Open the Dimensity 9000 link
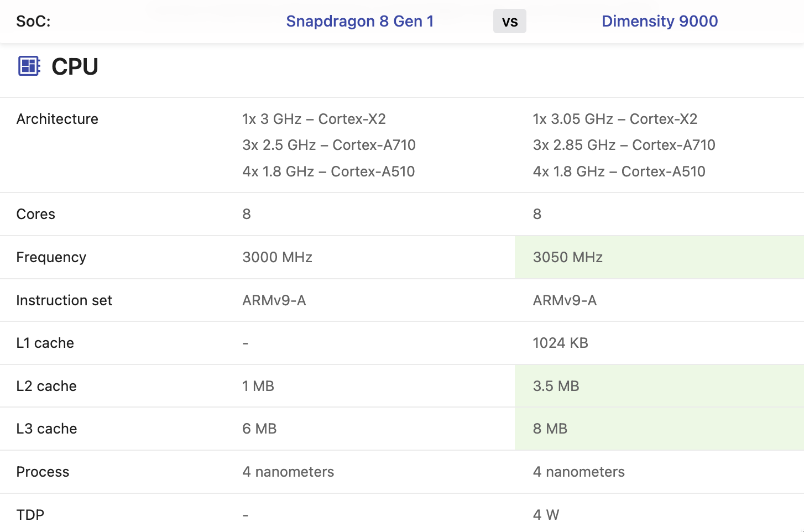The height and width of the screenshot is (532, 804). [660, 21]
